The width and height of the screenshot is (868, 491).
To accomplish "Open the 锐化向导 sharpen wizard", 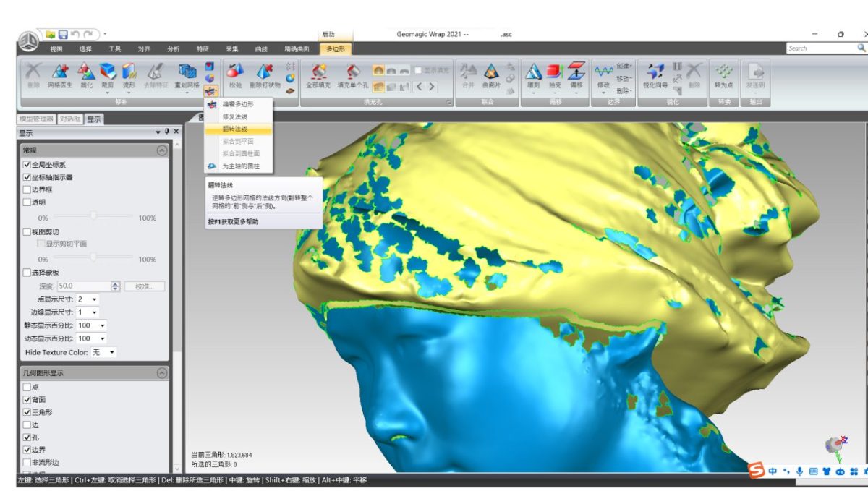I will tap(655, 73).
